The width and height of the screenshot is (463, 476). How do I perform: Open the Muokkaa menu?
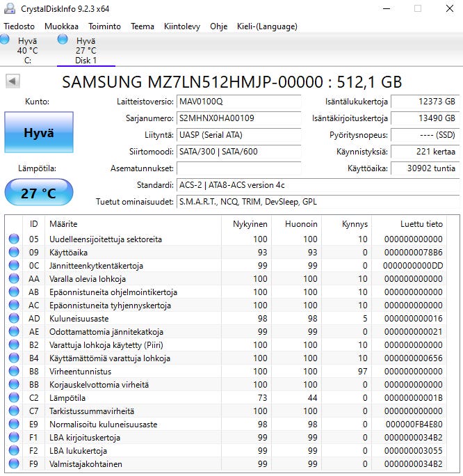point(62,26)
